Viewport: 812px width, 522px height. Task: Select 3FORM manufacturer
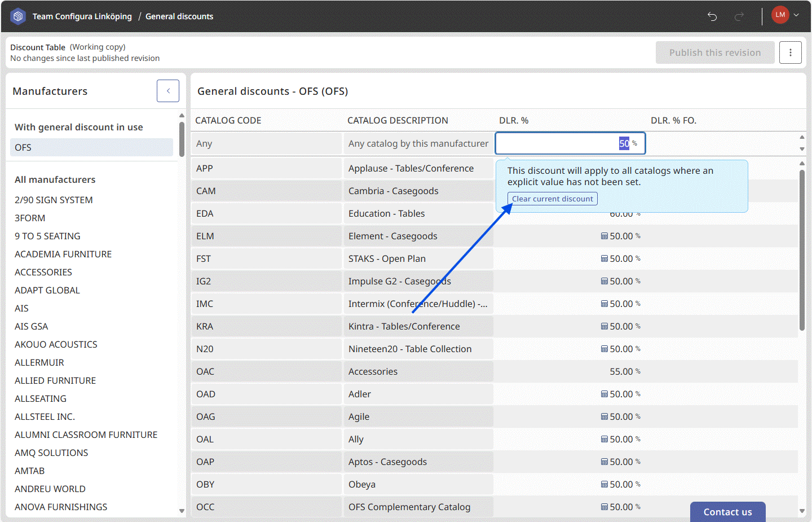[x=30, y=218]
